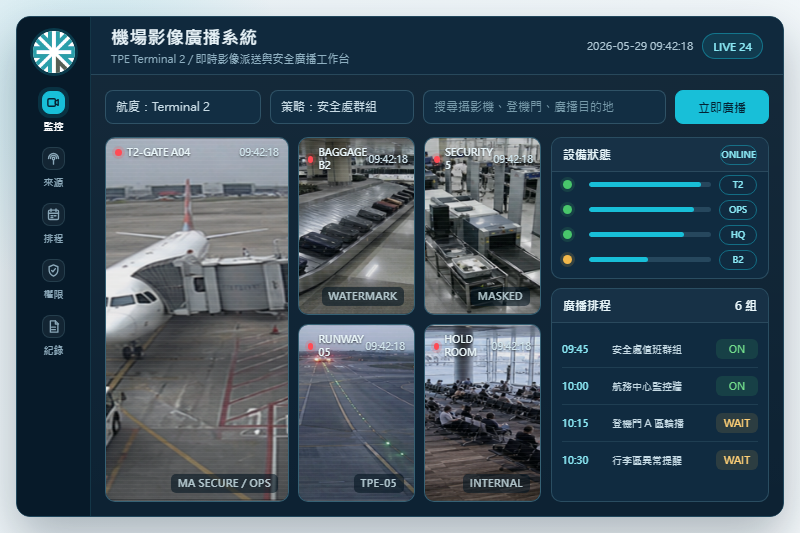This screenshot has width=800, height=533.
Task: Click the TPE-05 label on runway feed
Action: [378, 483]
